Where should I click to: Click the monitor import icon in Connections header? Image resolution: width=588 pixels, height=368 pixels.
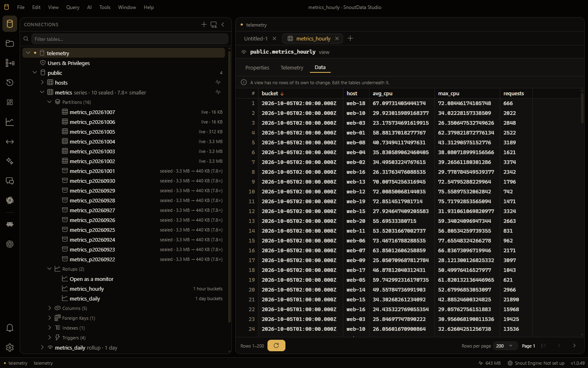[x=214, y=25]
